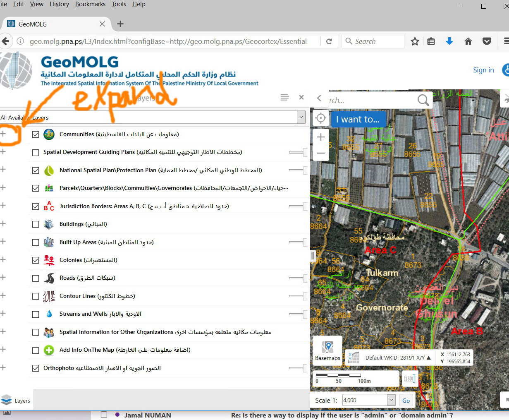Enable the Roads layer checkbox
The width and height of the screenshot is (509, 420).
(36, 278)
